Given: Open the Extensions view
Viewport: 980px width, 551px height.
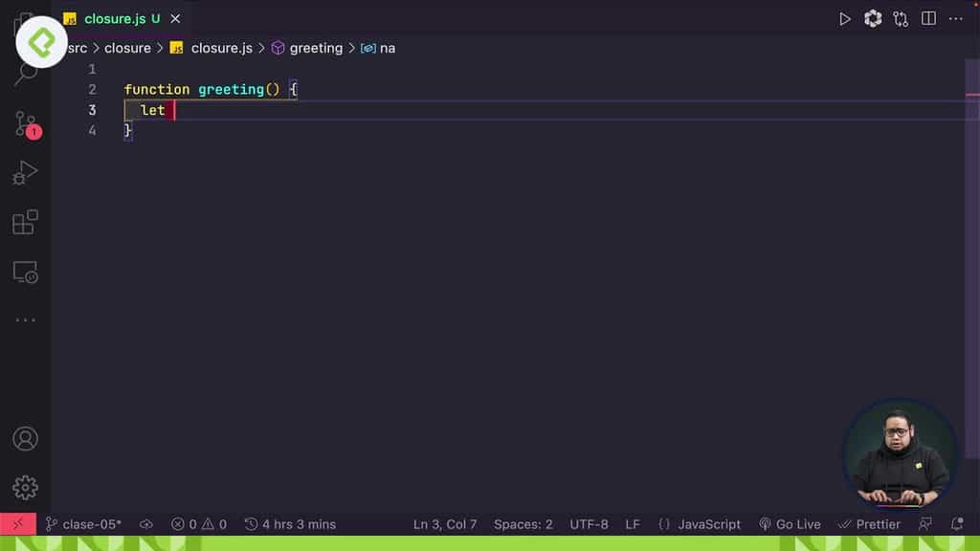Looking at the screenshot, I should (x=24, y=222).
